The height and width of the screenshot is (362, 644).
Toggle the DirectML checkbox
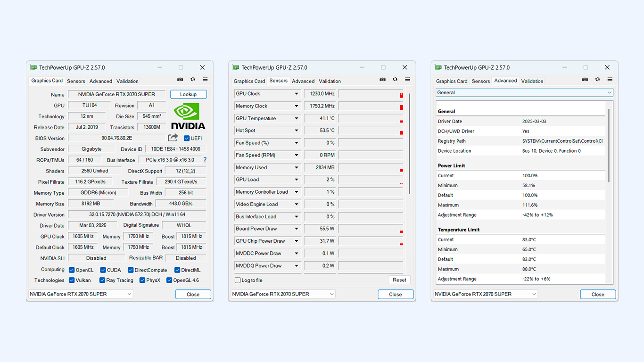(x=177, y=270)
